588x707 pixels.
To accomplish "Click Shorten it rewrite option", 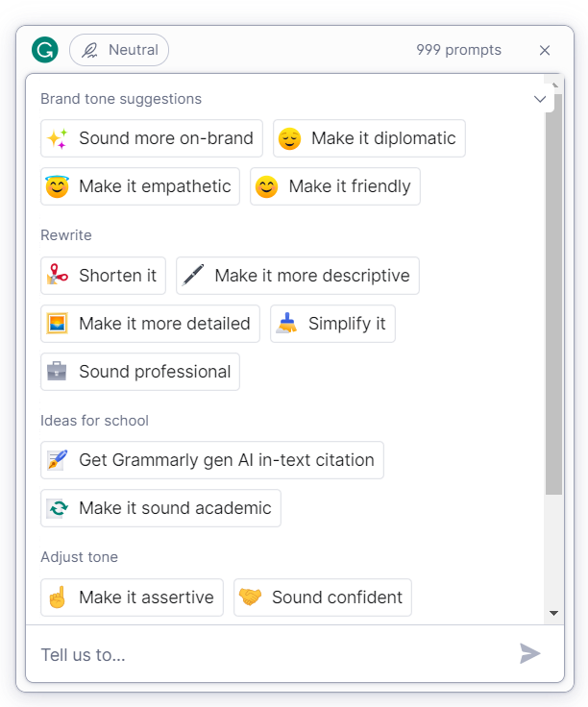I will (103, 276).
